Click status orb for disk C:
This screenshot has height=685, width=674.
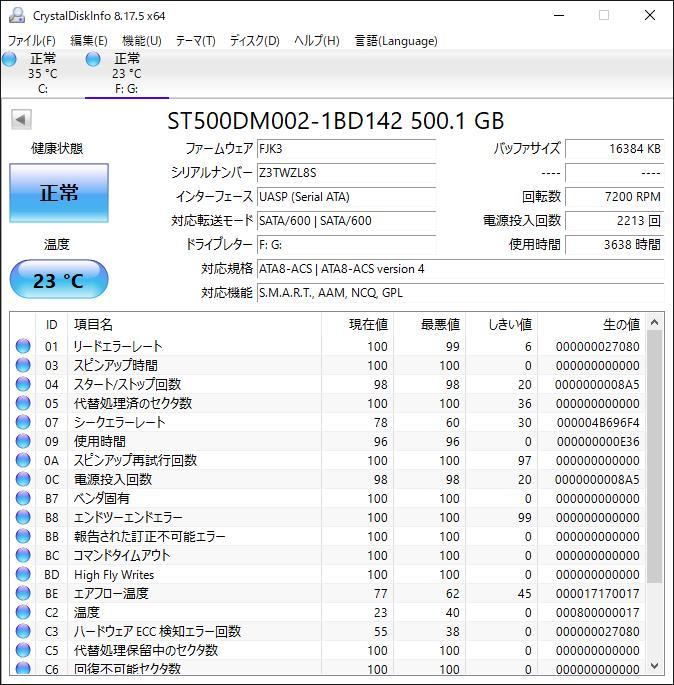tap(9, 59)
